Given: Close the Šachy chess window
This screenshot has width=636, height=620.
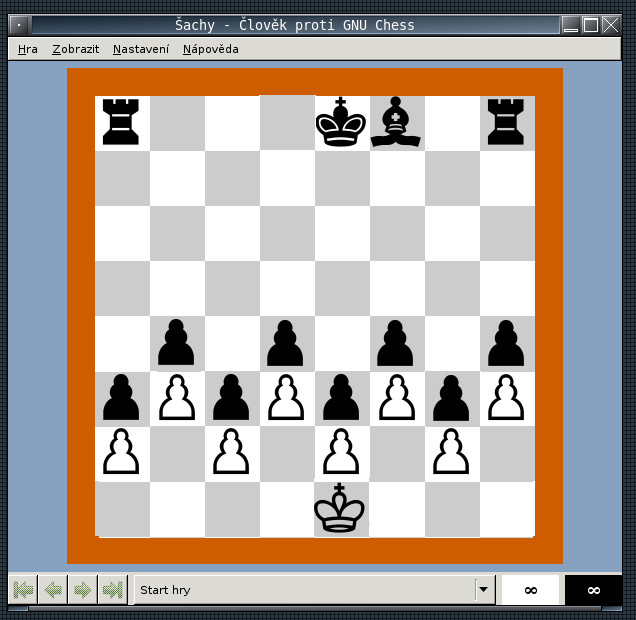Looking at the screenshot, I should pos(610,25).
